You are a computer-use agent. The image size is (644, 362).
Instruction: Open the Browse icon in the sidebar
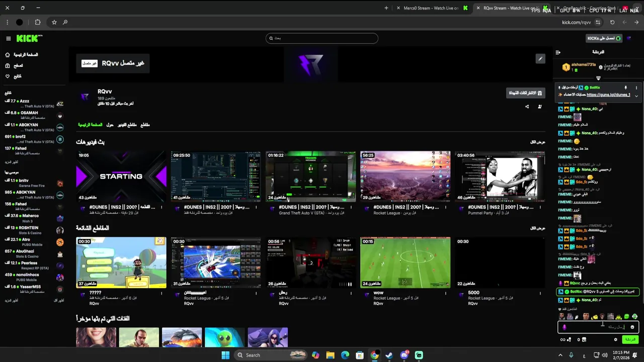8,65
